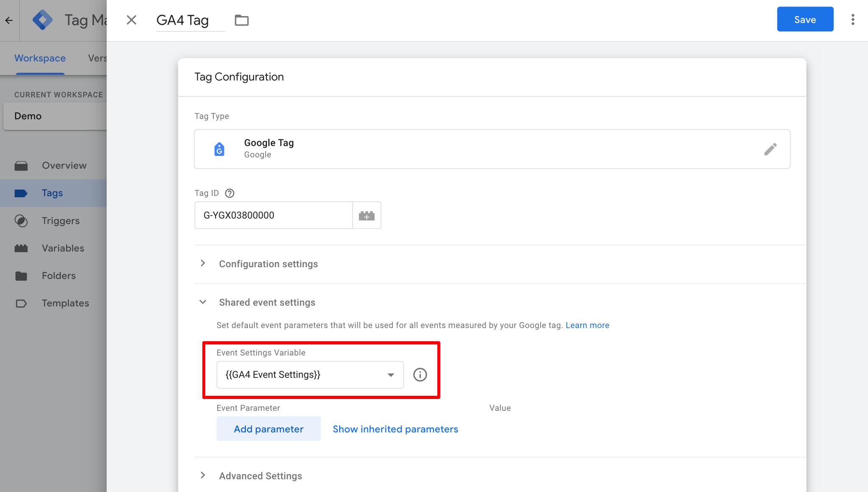Close the GA4 Tag editor panel

pos(131,20)
